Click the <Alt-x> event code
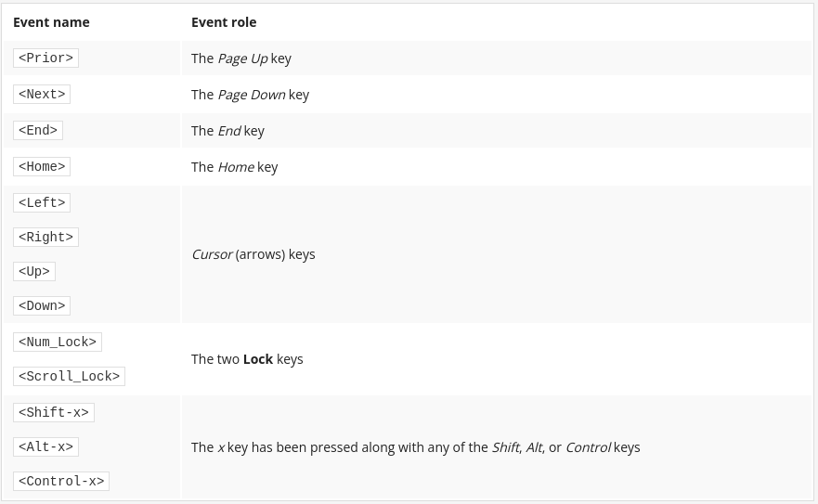 click(x=45, y=447)
